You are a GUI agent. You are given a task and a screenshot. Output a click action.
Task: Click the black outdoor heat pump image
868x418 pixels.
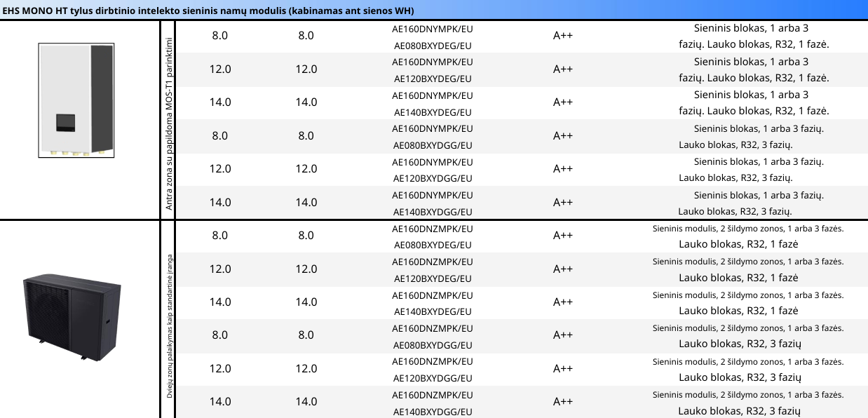72,318
